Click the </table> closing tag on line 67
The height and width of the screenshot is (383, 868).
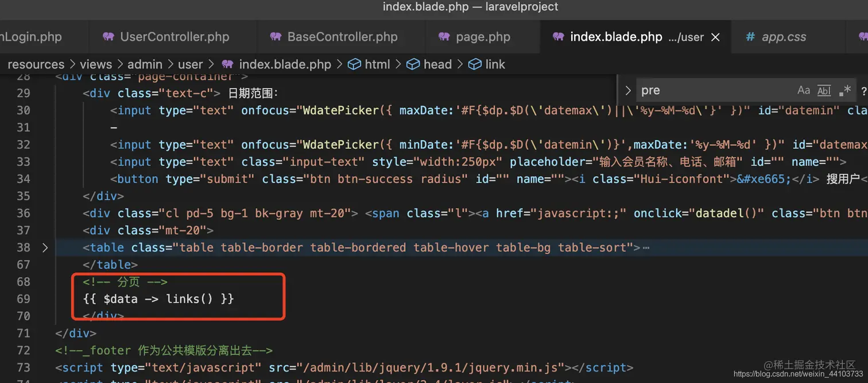pos(110,265)
